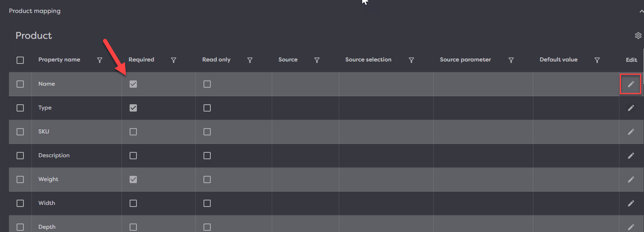
Task: Open Source parameter filter dropdown
Action: click(x=511, y=60)
